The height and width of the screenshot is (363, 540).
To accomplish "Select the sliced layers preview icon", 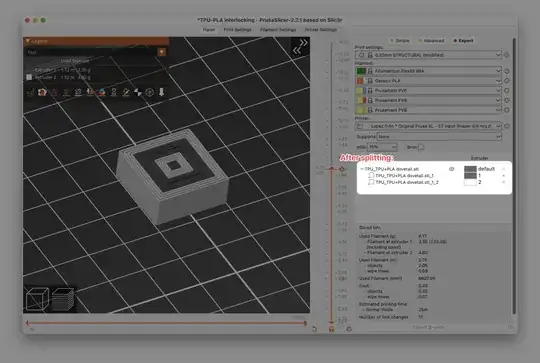I will pos(63,299).
